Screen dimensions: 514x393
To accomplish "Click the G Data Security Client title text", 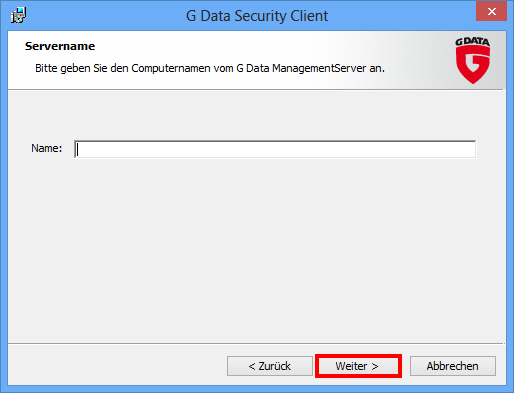I will (x=257, y=16).
